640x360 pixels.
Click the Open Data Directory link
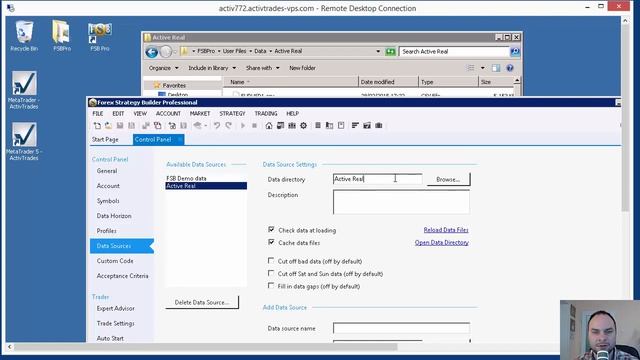pyautogui.click(x=442, y=242)
